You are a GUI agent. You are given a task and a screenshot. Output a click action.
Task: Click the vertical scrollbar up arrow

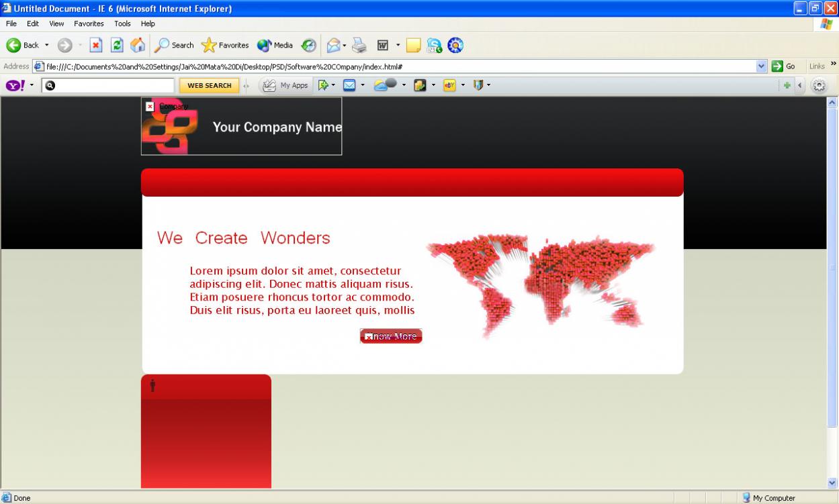832,103
